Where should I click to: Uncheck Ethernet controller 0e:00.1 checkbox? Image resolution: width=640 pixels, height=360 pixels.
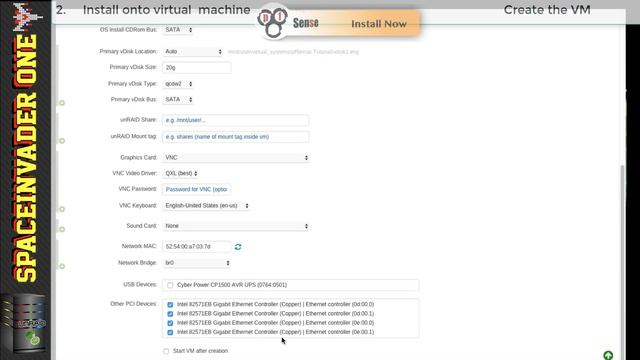pos(170,332)
